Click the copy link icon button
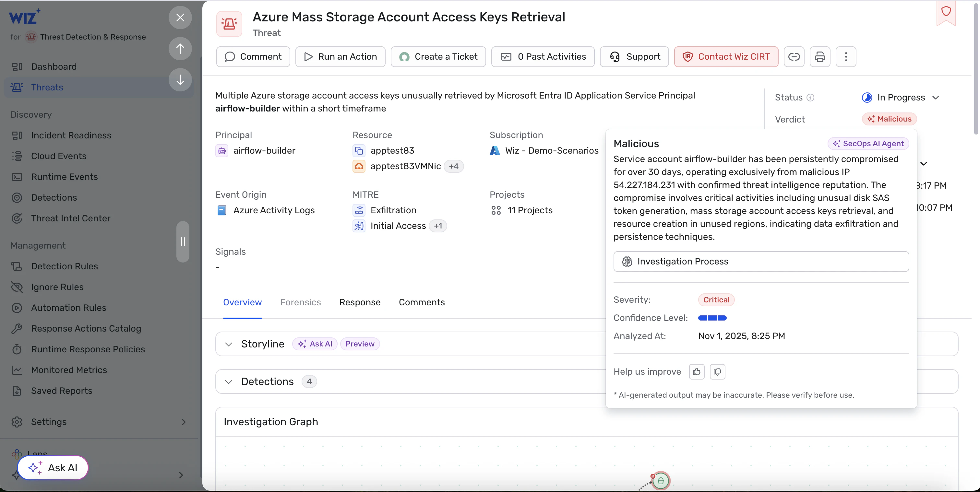The width and height of the screenshot is (980, 492). [x=794, y=57]
